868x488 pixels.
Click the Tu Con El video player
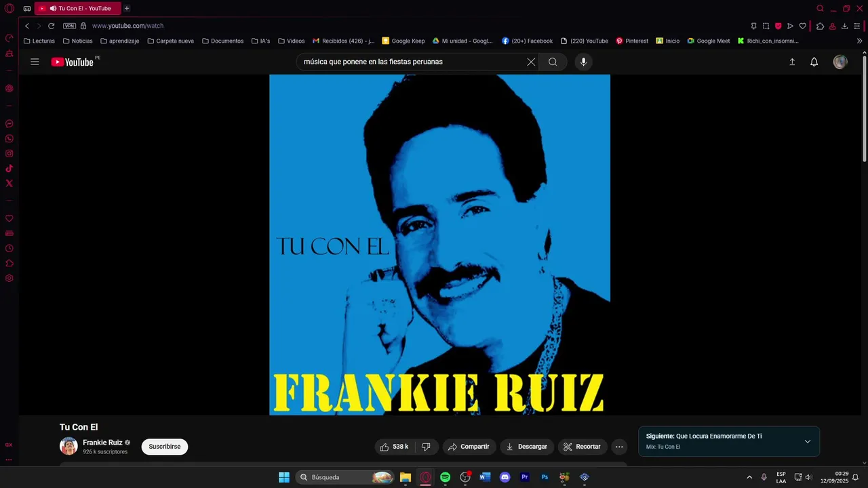tap(439, 245)
